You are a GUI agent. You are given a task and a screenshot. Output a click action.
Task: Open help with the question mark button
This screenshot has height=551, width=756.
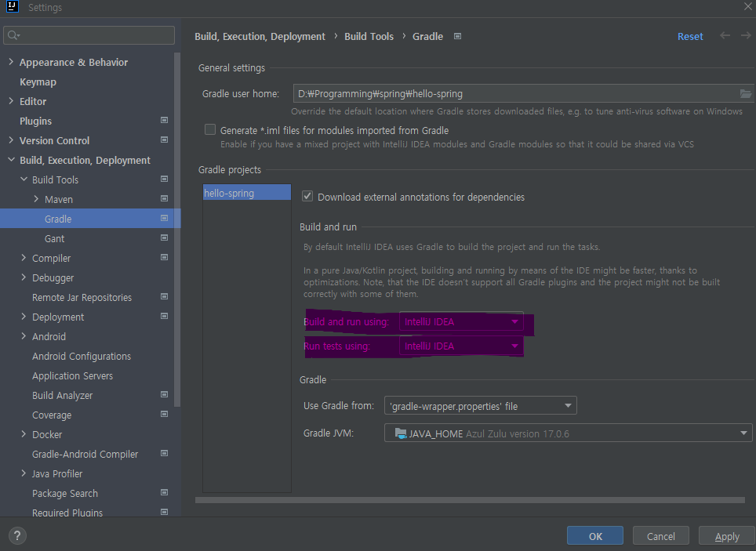pos(17,535)
